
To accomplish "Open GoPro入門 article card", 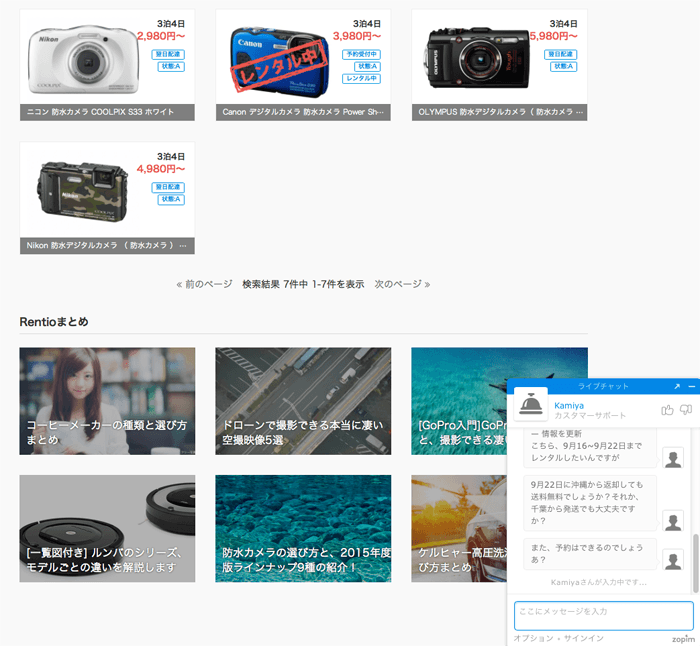I will pyautogui.click(x=459, y=401).
